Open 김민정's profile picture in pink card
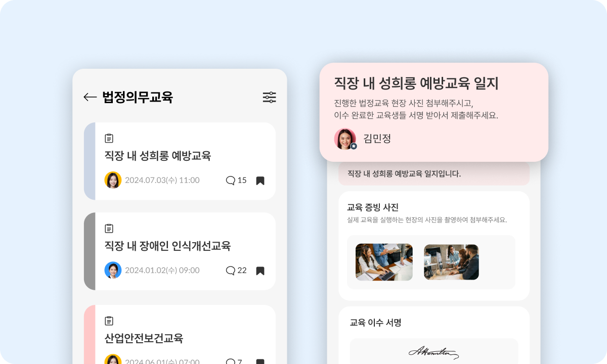607x364 pixels. click(345, 139)
